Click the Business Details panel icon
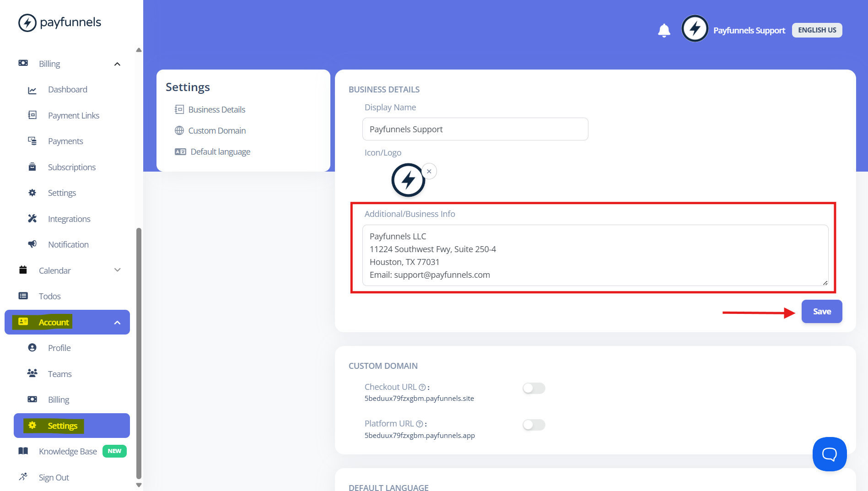868x491 pixels. point(179,110)
